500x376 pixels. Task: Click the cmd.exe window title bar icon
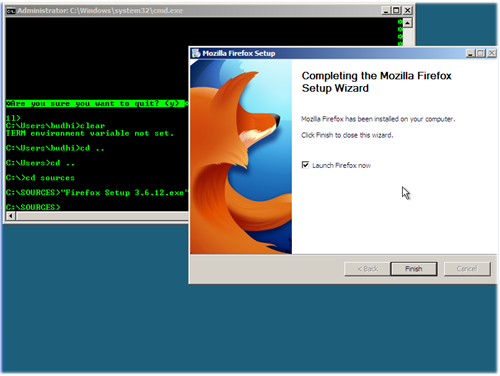pyautogui.click(x=11, y=11)
